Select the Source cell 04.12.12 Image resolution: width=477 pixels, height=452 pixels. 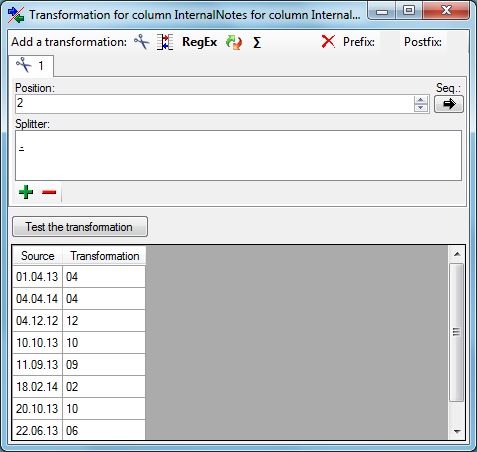(37, 321)
